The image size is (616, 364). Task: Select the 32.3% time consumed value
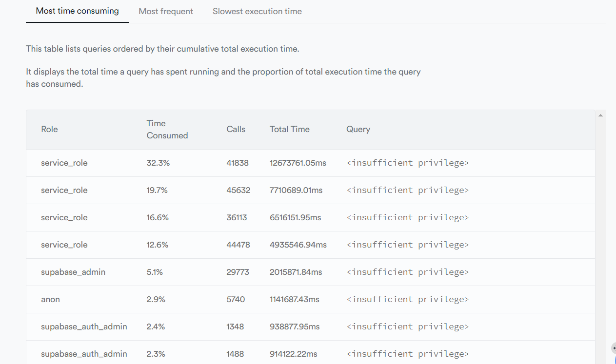[x=158, y=163]
